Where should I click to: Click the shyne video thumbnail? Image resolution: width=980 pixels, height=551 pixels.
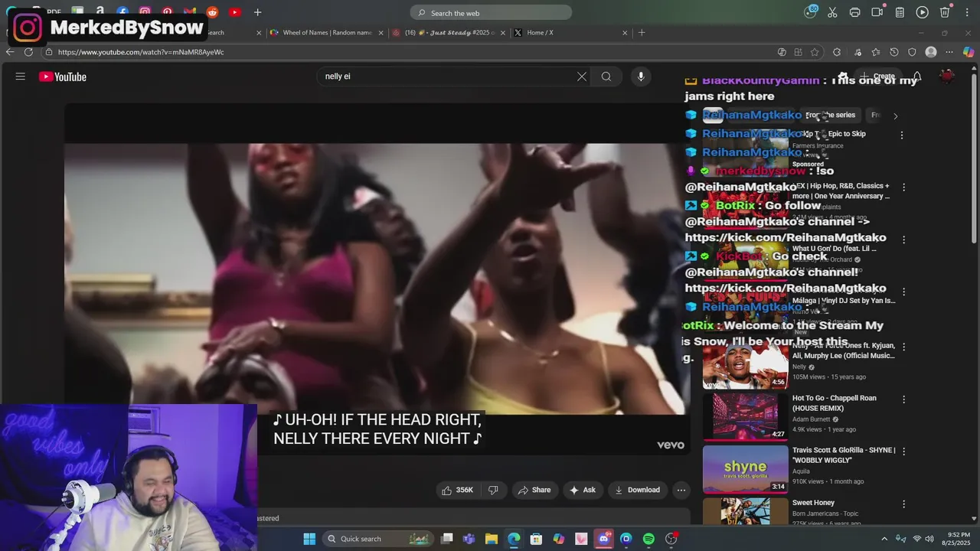pos(745,468)
